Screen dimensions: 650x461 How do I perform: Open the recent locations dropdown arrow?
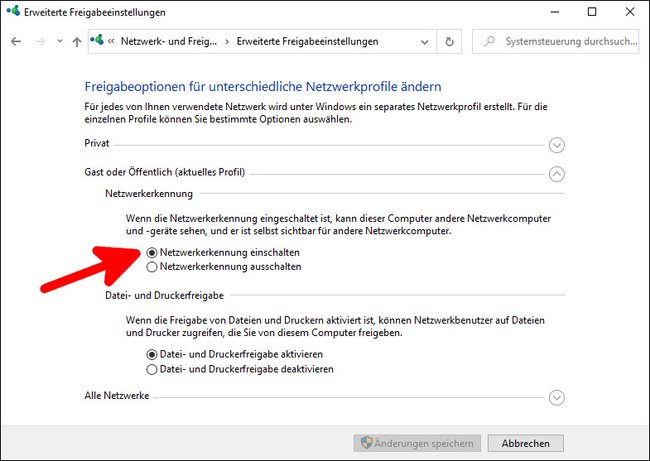tap(60, 41)
